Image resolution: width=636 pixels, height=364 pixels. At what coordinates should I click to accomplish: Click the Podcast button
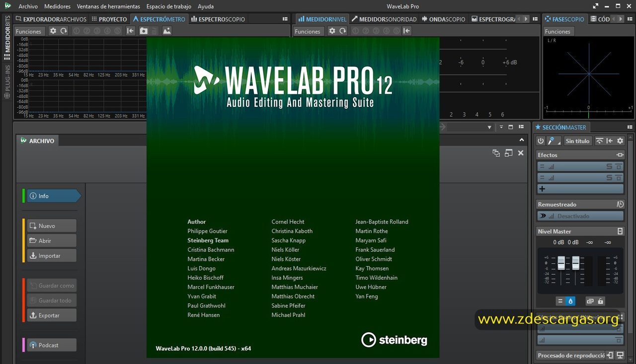52,345
